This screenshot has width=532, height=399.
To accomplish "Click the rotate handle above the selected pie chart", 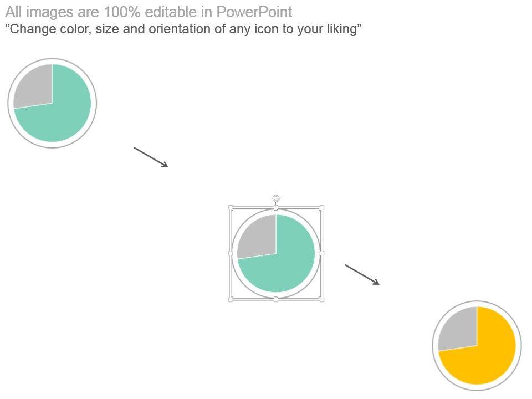I will pyautogui.click(x=276, y=198).
